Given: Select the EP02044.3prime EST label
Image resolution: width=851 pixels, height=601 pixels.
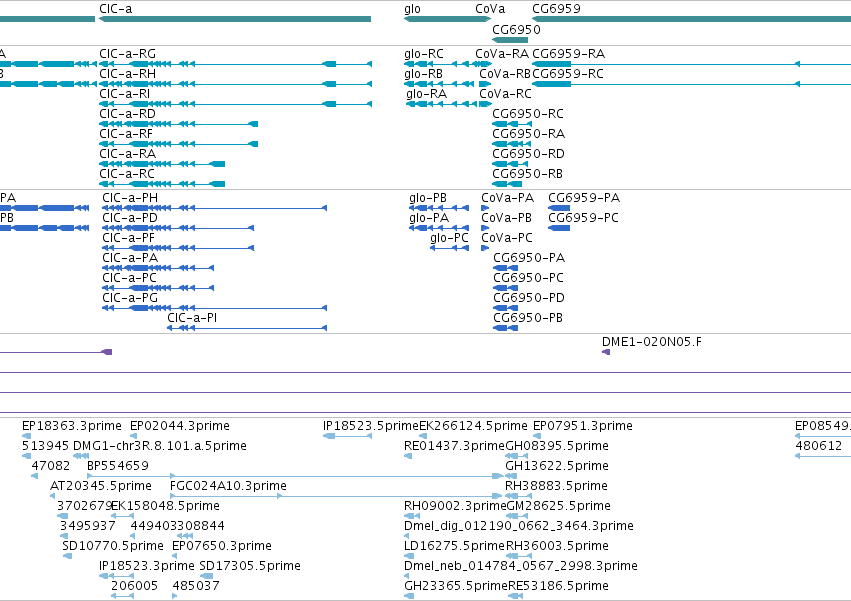Looking at the screenshot, I should [x=180, y=426].
